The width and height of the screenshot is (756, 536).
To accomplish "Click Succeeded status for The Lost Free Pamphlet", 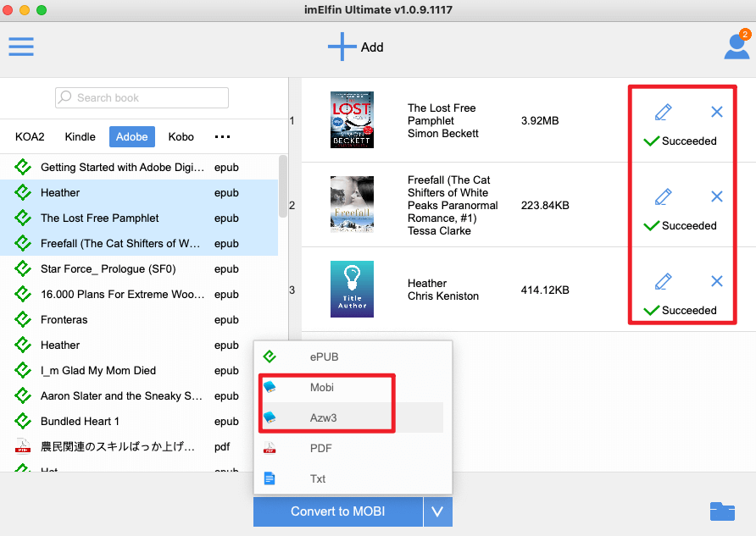I will [x=681, y=141].
